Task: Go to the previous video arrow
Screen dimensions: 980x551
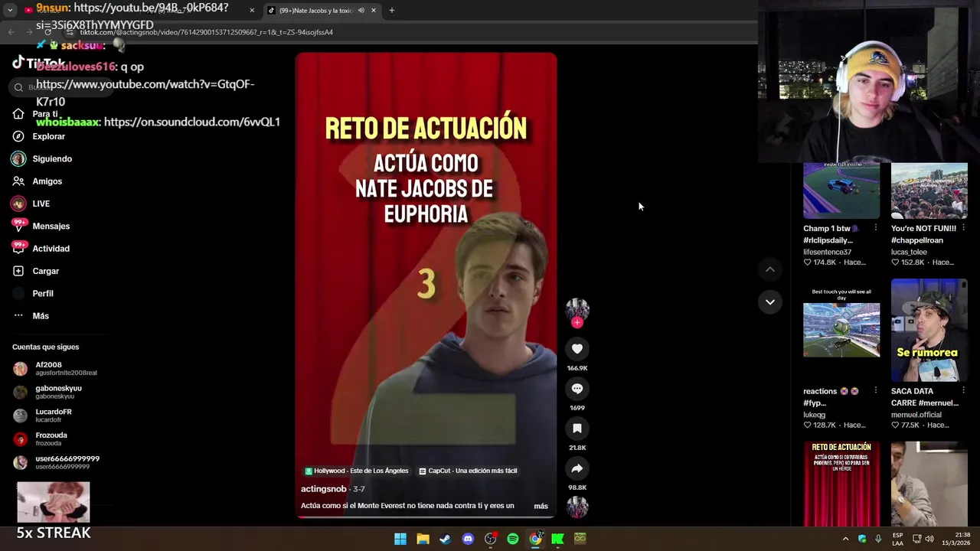Action: coord(770,269)
